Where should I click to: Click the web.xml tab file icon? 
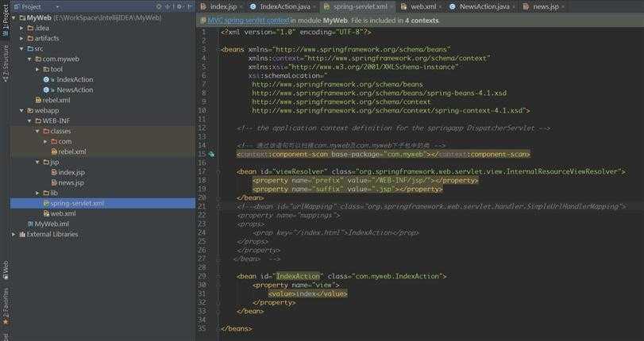pyautogui.click(x=404, y=6)
